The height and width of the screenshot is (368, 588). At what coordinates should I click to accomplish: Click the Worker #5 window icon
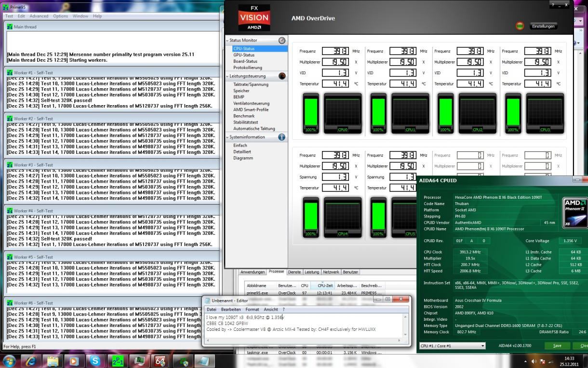(10, 257)
